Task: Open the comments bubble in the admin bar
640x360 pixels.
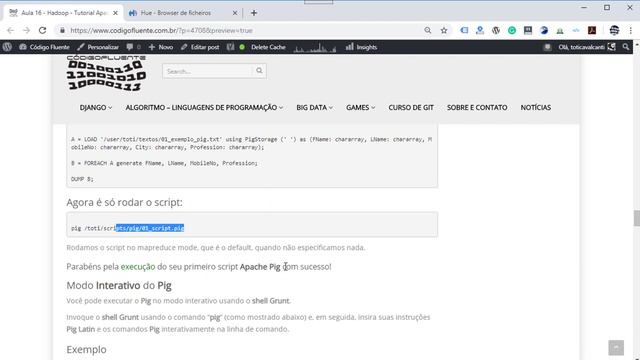Action: point(133,47)
